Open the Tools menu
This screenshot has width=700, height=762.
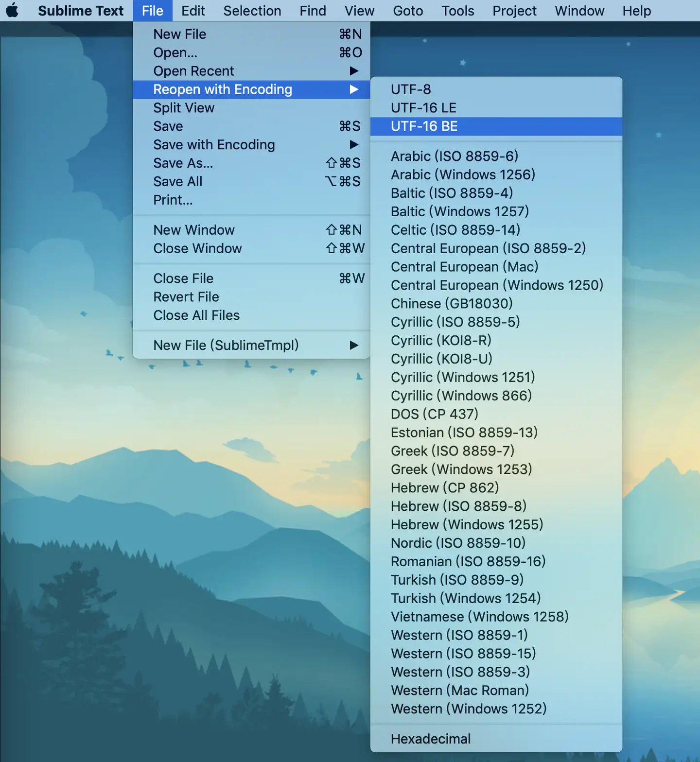[x=457, y=10]
